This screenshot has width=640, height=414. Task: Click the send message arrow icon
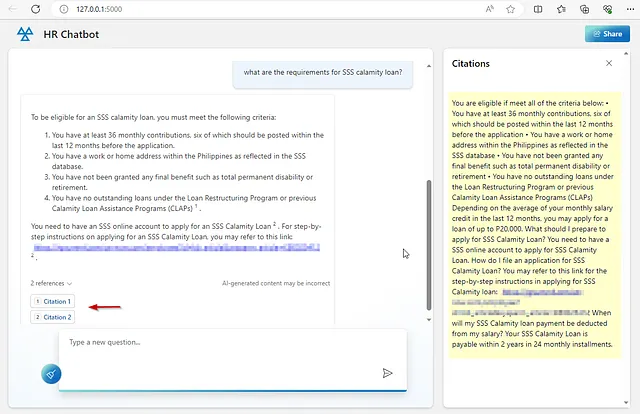(x=387, y=373)
